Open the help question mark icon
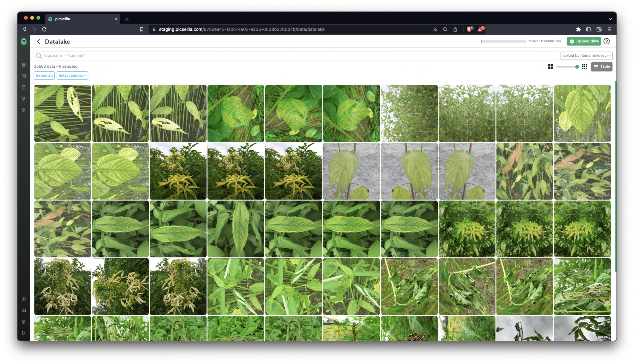 pos(607,41)
